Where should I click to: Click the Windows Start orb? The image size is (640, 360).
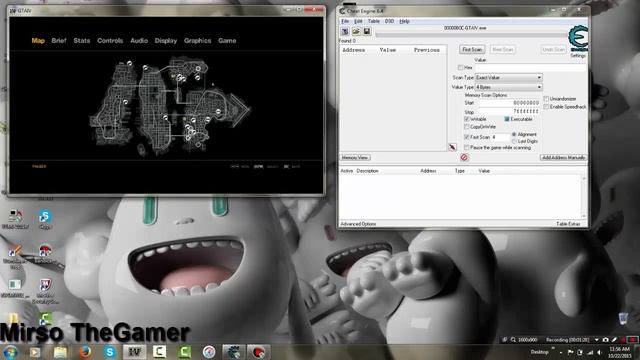tap(10, 352)
